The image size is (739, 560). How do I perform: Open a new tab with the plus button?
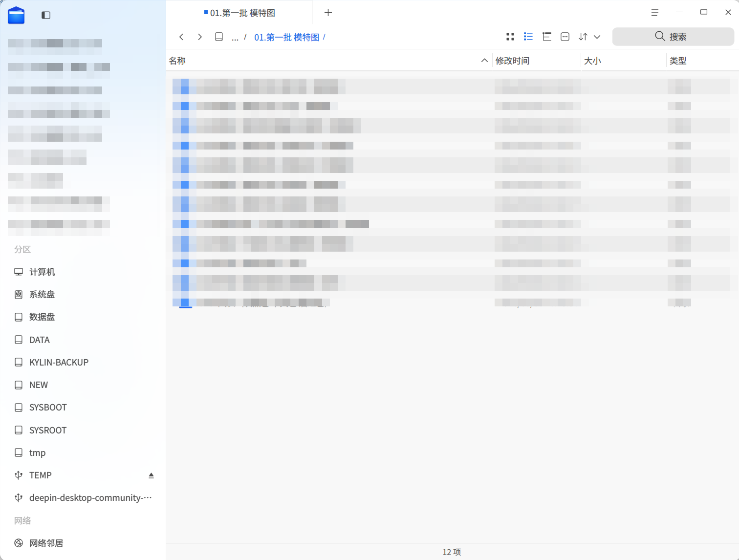click(328, 13)
